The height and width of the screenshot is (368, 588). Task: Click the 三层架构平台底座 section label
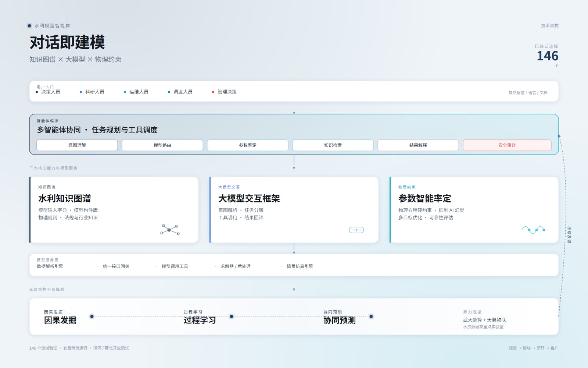pos(47,289)
